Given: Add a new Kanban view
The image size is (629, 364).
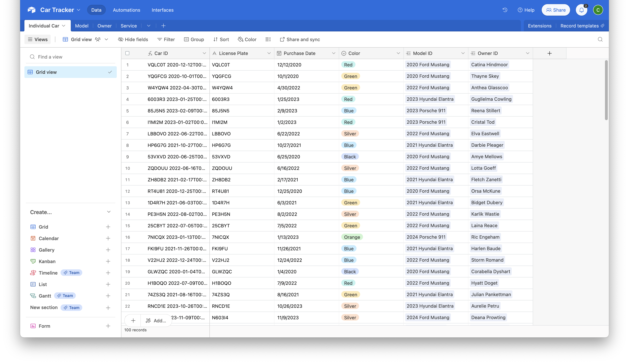Looking at the screenshot, I should click(108, 261).
